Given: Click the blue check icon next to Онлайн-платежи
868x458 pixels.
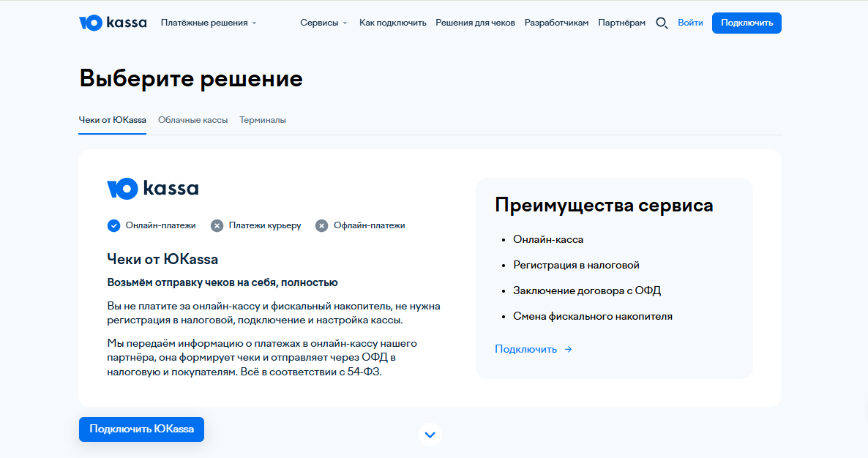Looking at the screenshot, I should (113, 225).
